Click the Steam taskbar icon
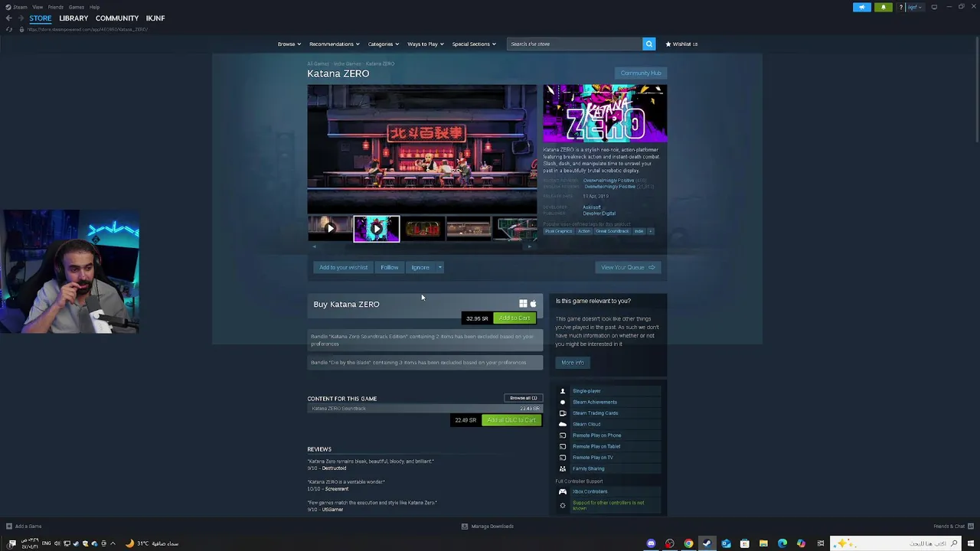Image resolution: width=980 pixels, height=551 pixels. (707, 543)
